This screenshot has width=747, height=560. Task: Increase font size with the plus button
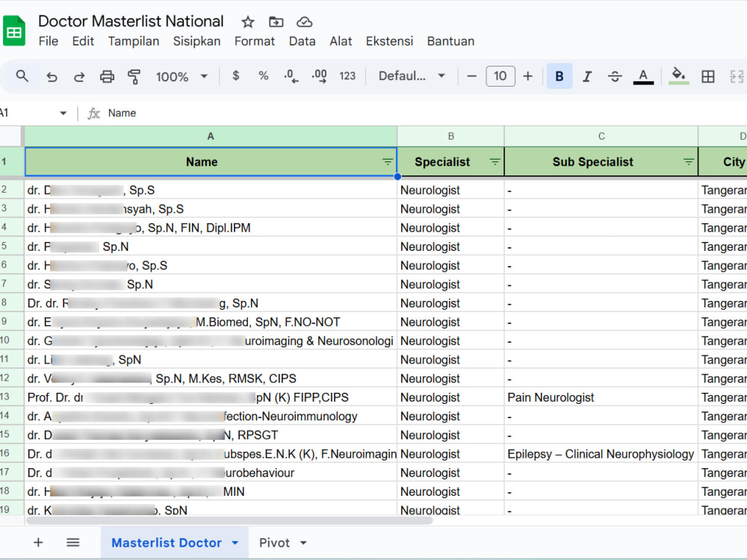pyautogui.click(x=527, y=76)
